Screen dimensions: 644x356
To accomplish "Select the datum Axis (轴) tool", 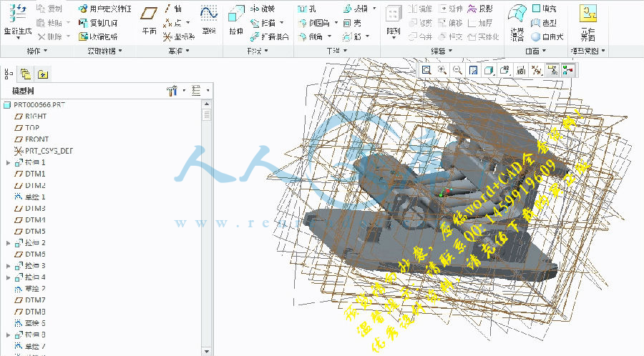I will [172, 9].
